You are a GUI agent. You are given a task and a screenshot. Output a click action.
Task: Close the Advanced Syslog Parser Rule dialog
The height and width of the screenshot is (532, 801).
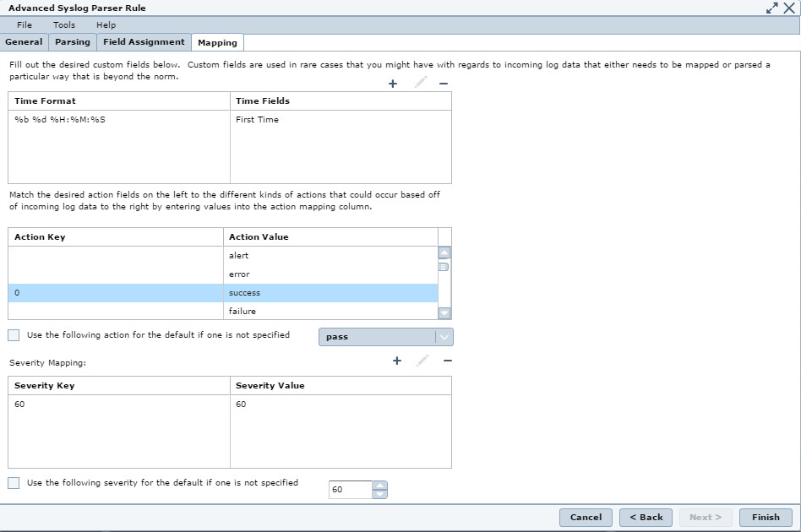pyautogui.click(x=787, y=8)
